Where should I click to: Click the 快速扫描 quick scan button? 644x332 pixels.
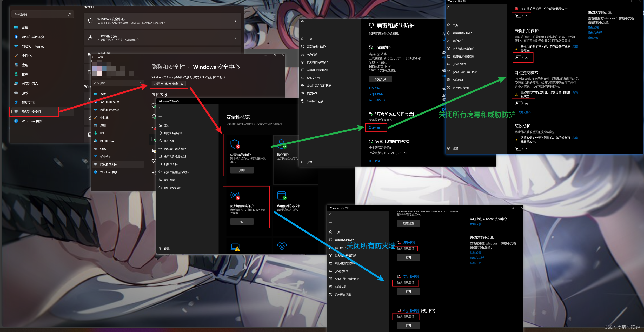(380, 79)
